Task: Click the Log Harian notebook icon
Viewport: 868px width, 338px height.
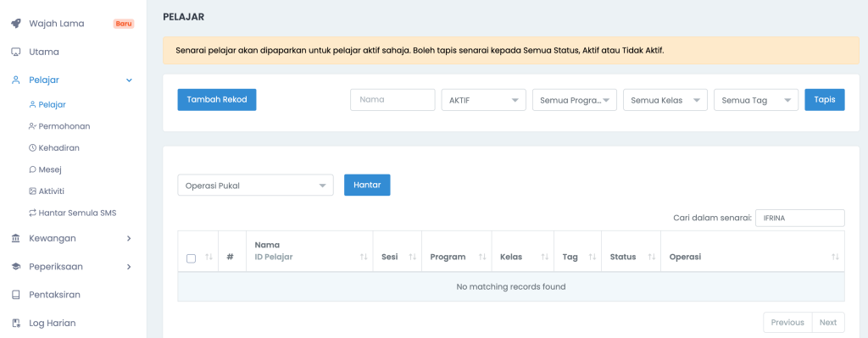Action: click(16, 323)
